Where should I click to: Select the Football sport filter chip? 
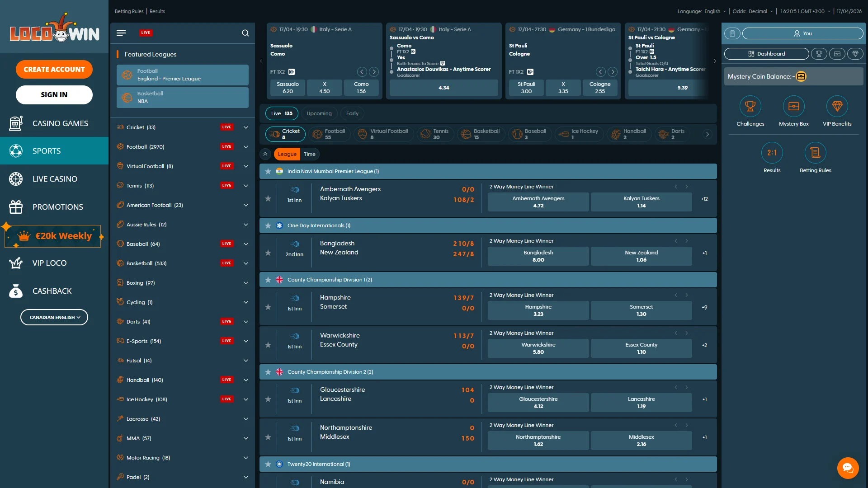point(330,134)
